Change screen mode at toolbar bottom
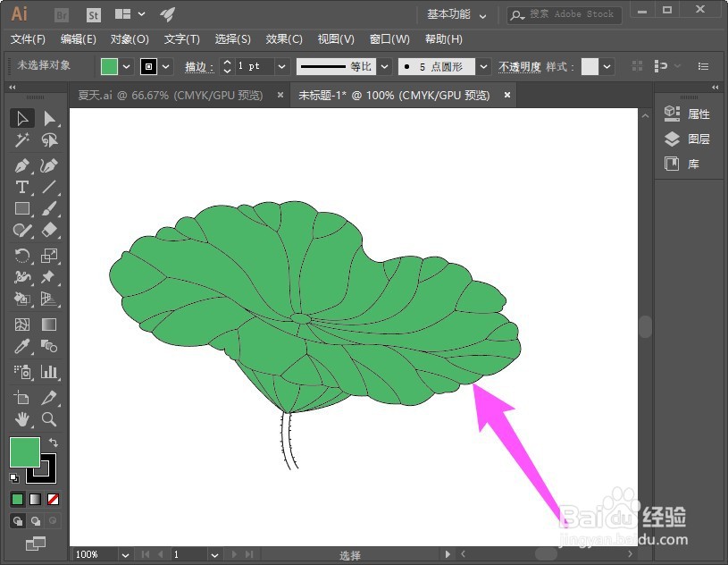This screenshot has height=565, width=728. pos(36,544)
